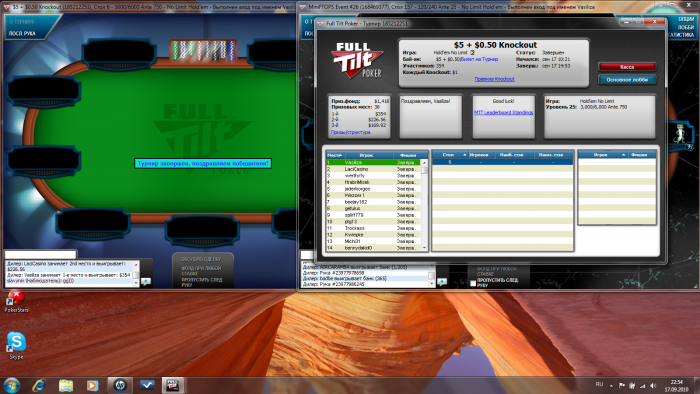Open Skype desktop shortcut

coord(16,345)
